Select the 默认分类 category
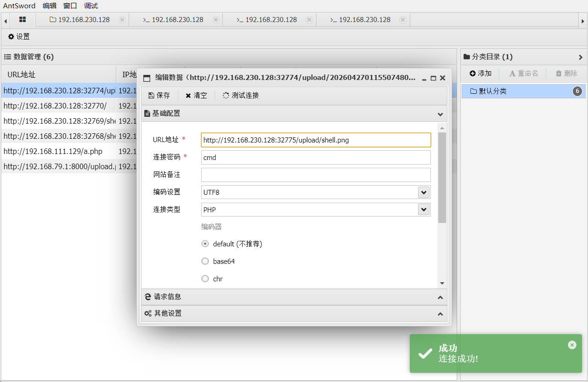The image size is (588, 382). point(524,91)
